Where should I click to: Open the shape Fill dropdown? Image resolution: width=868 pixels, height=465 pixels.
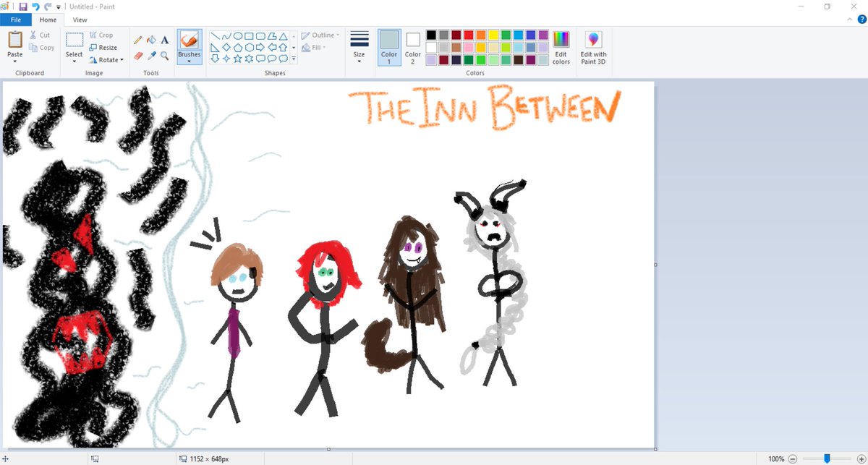click(x=314, y=48)
